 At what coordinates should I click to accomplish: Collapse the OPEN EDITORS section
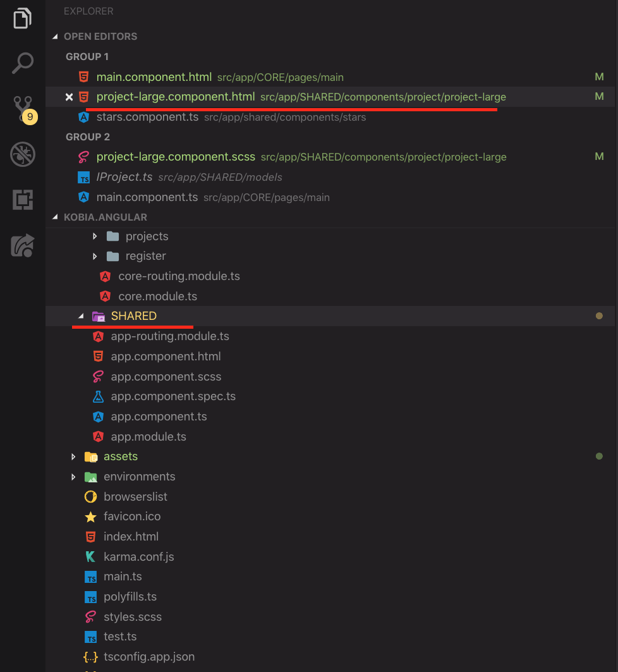pyautogui.click(x=56, y=36)
